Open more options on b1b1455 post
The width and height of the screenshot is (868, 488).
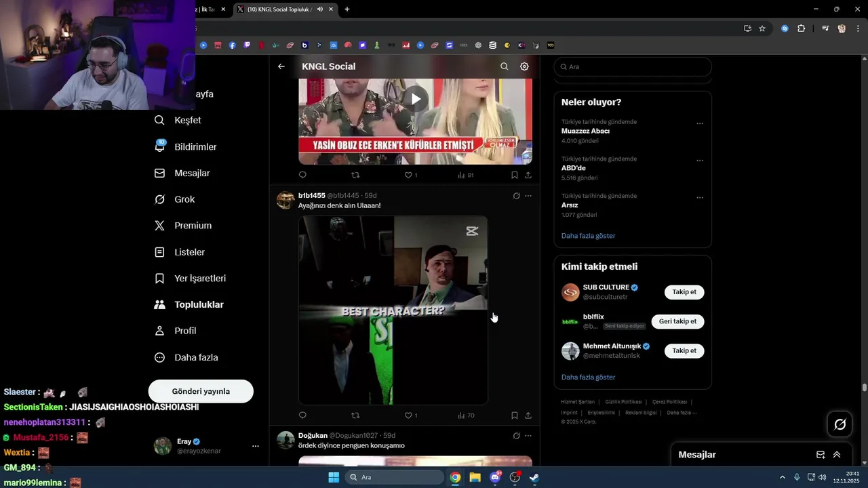coord(528,196)
